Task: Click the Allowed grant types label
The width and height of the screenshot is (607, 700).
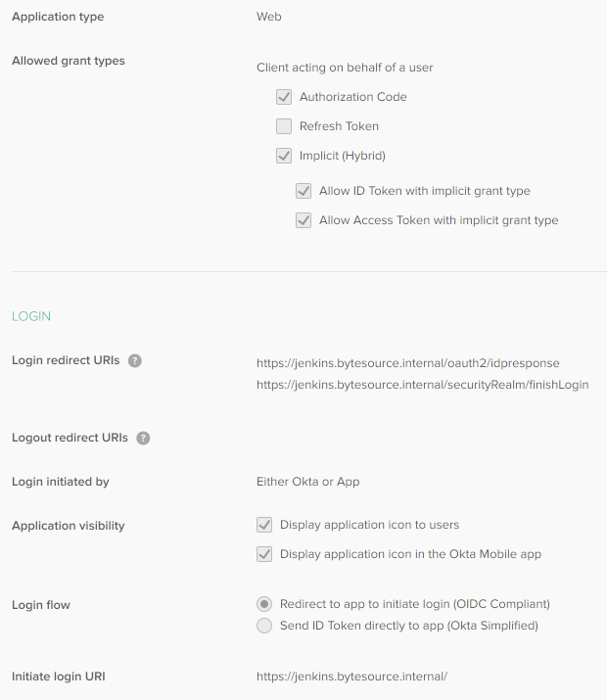Action: pyautogui.click(x=69, y=61)
